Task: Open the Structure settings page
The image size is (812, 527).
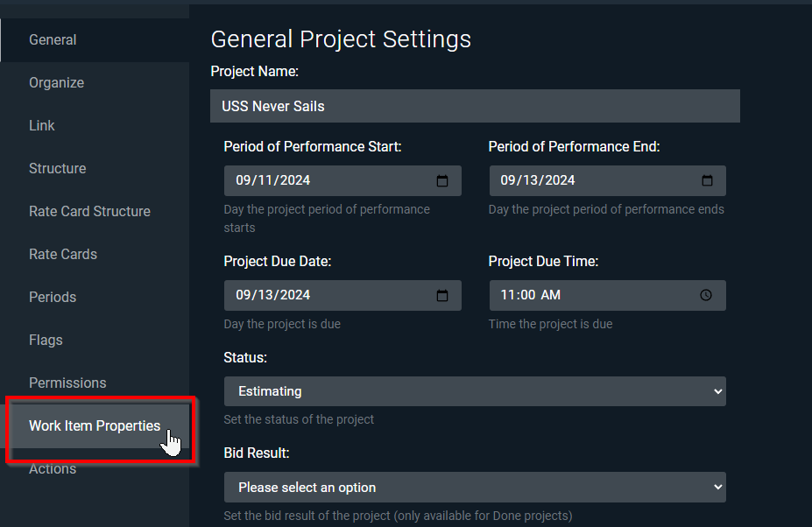Action: point(58,169)
